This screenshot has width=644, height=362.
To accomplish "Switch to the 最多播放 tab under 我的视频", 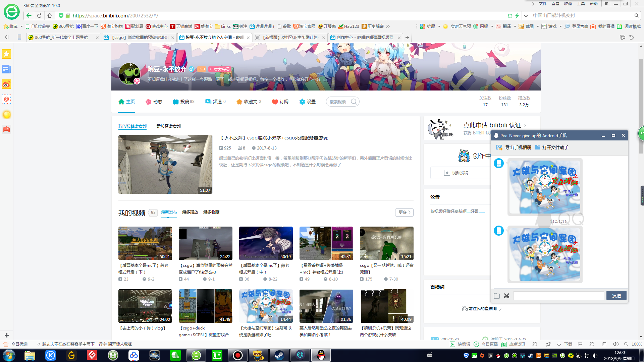I will click(x=190, y=212).
